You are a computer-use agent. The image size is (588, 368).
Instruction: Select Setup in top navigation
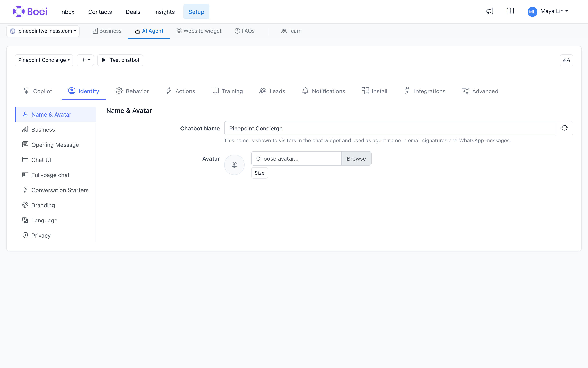click(196, 12)
